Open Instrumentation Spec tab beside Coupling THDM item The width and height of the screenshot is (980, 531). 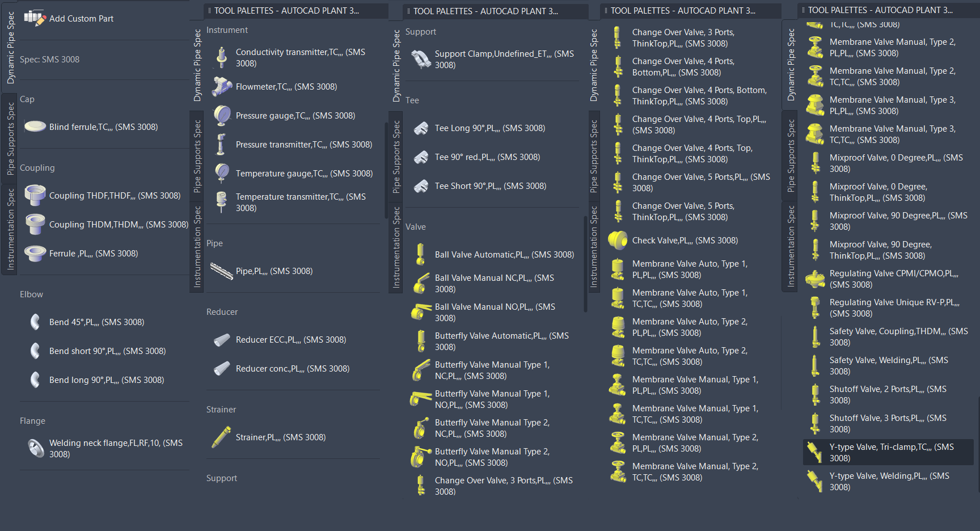[11, 229]
